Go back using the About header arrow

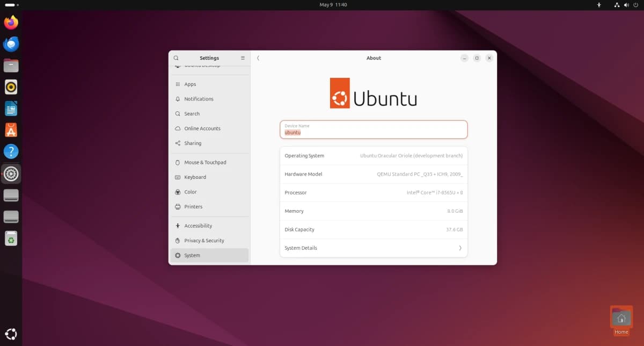pyautogui.click(x=258, y=58)
